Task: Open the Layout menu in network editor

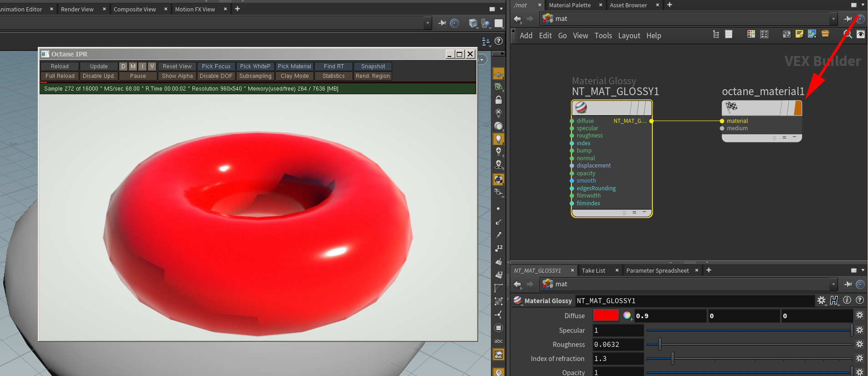Action: 629,36
